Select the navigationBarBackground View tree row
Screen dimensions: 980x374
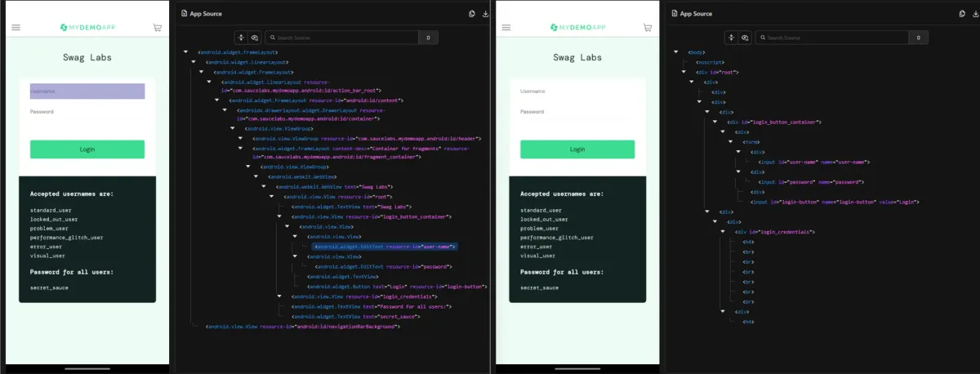point(303,327)
